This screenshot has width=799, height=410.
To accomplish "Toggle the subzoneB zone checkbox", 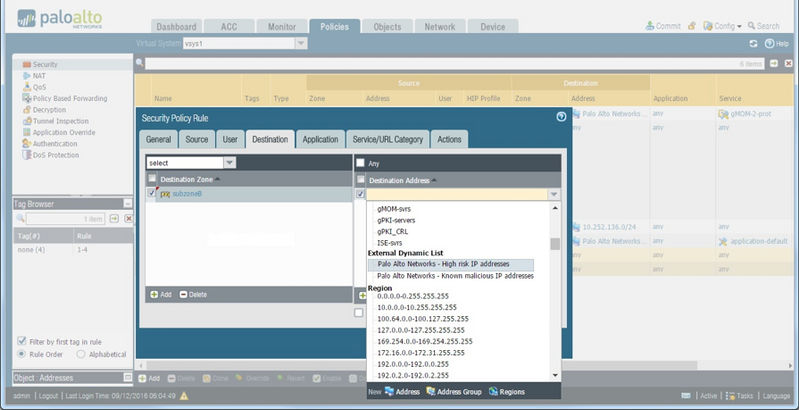I will 152,194.
